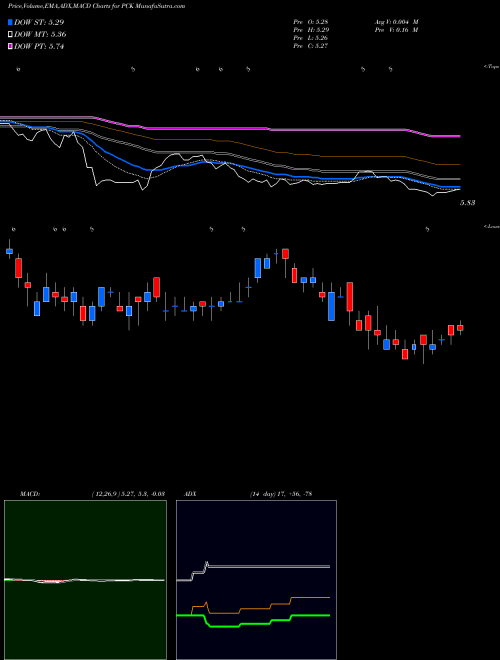Click the chart title mentioning MunafaSutra.com
Viewport: 500px width, 660px height.
click(96, 7)
